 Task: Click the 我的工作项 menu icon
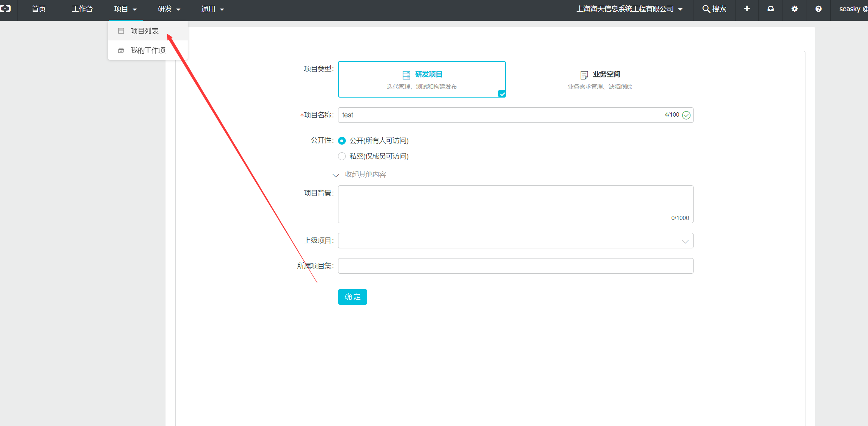click(121, 51)
